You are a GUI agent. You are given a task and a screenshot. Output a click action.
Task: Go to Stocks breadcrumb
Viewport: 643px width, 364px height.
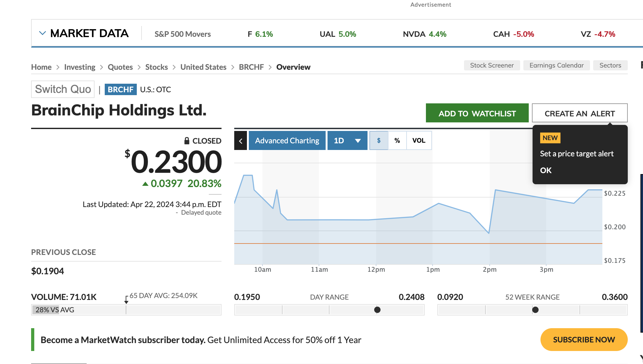pos(156,67)
